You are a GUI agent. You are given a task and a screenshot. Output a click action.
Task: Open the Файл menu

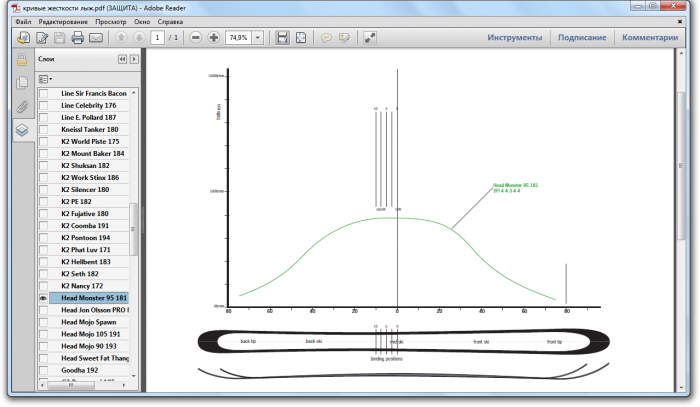23,21
